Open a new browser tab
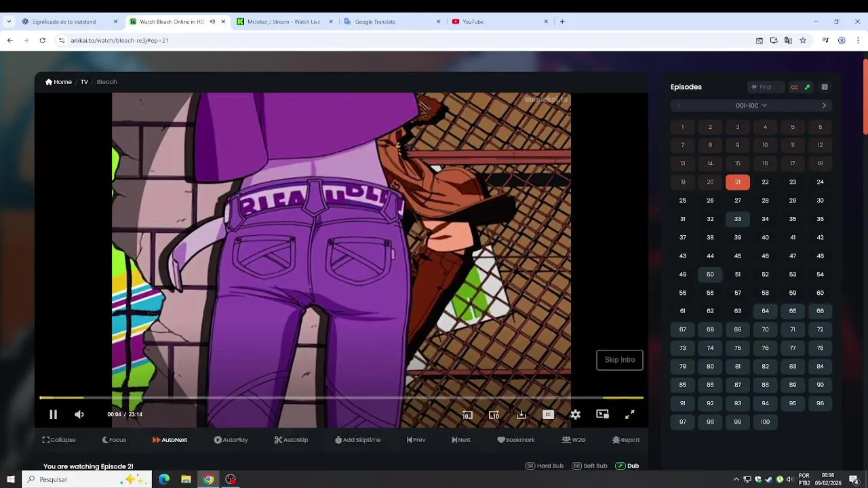This screenshot has width=868, height=488. 562,22
